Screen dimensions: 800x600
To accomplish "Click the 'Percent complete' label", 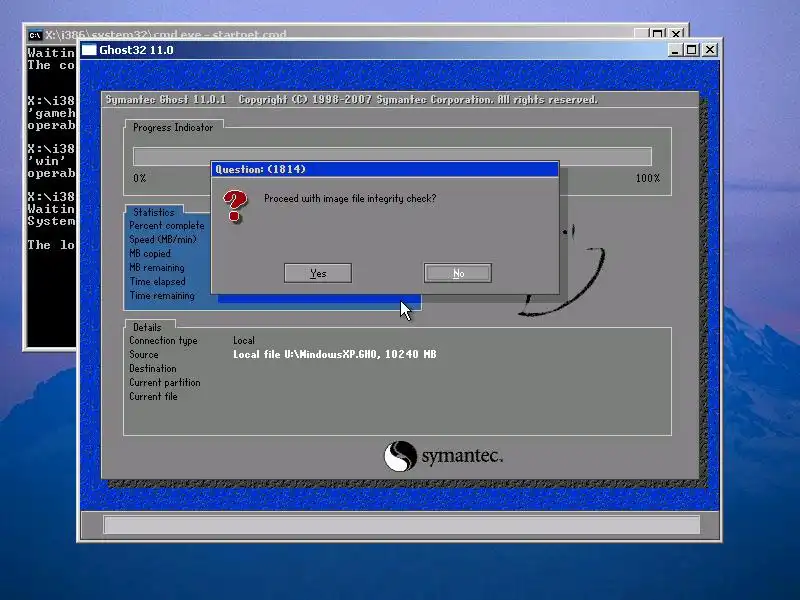I will tap(166, 226).
